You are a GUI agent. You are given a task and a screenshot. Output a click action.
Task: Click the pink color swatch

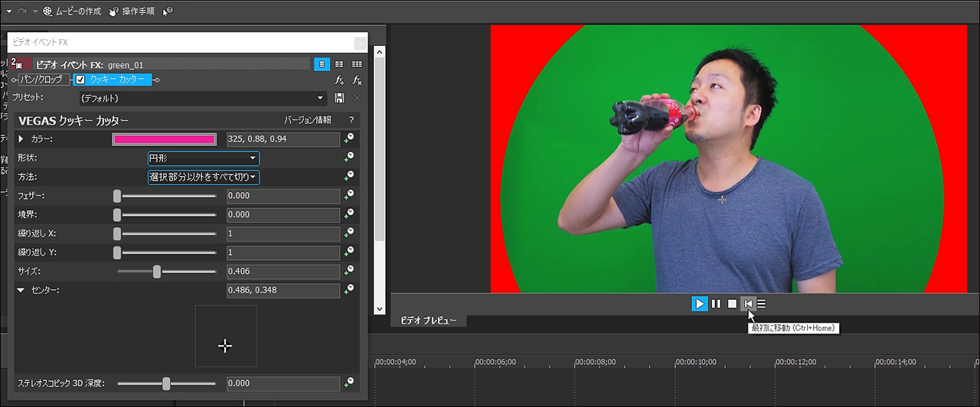(x=165, y=139)
